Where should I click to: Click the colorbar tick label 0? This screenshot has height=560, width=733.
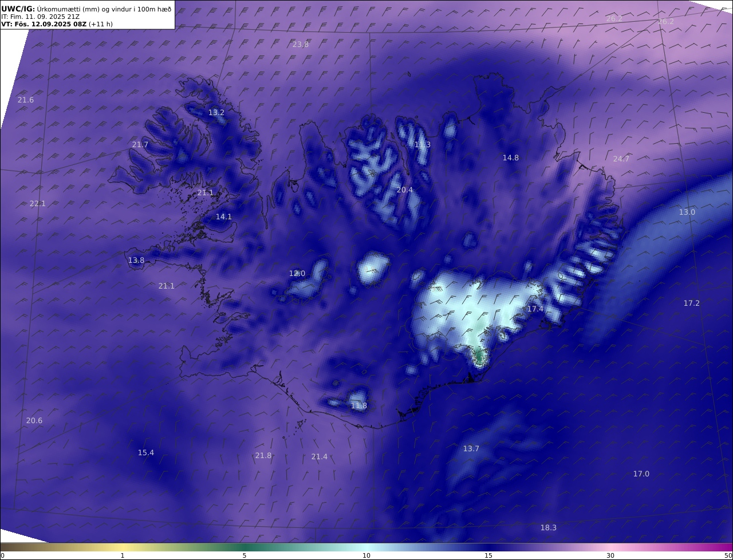[x=2, y=556]
